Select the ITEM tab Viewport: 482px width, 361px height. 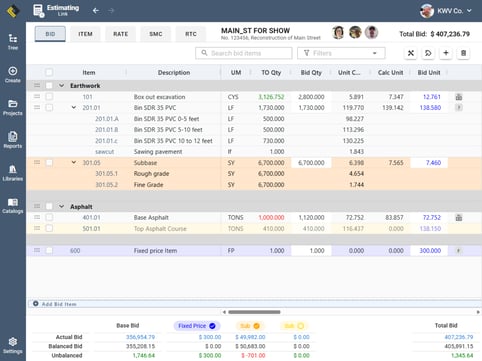(85, 34)
